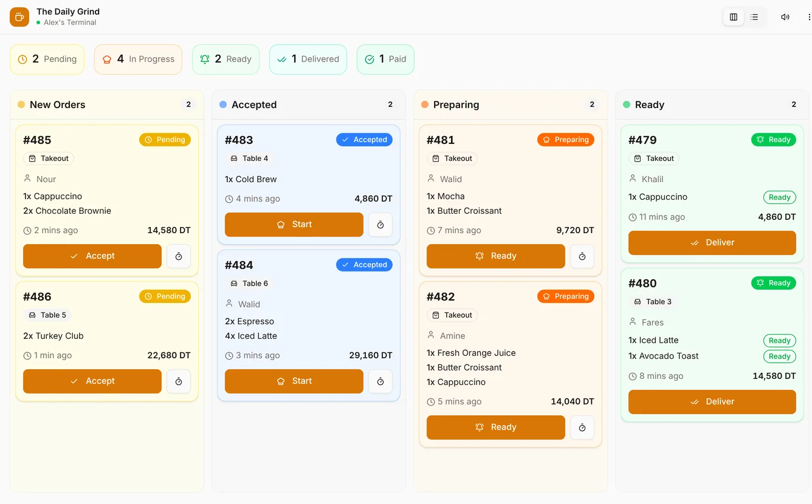Image resolution: width=812 pixels, height=504 pixels.
Task: Click order number #484
Action: 239,265
